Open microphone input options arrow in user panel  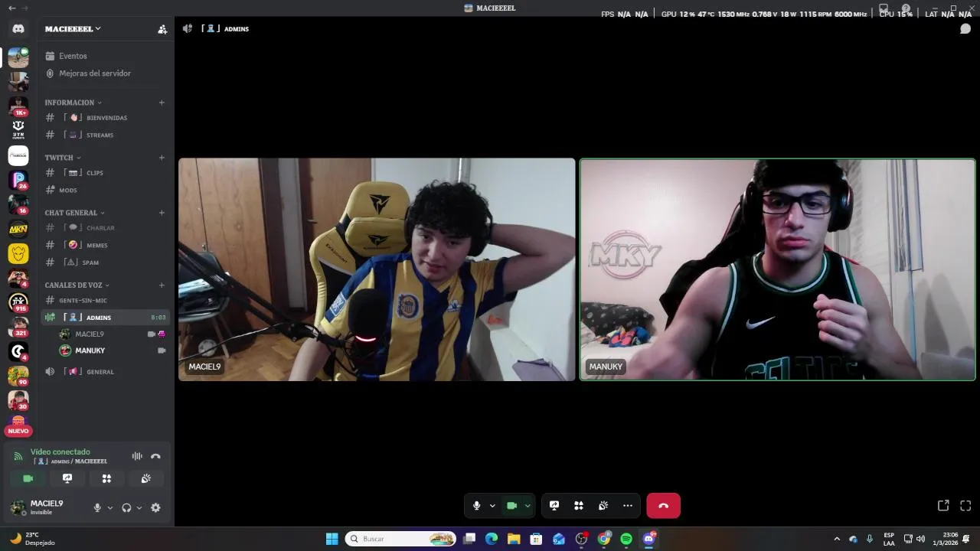[x=110, y=507]
